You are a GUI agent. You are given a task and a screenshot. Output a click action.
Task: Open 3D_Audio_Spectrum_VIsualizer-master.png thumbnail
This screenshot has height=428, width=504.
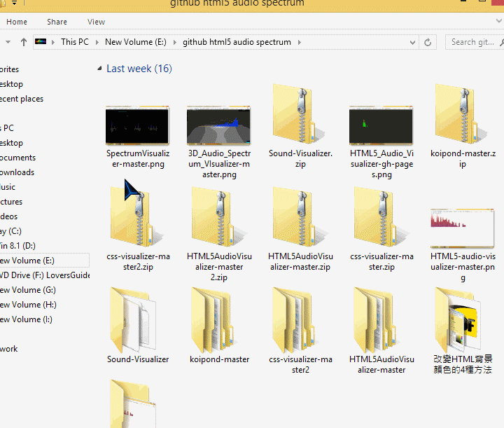218,125
